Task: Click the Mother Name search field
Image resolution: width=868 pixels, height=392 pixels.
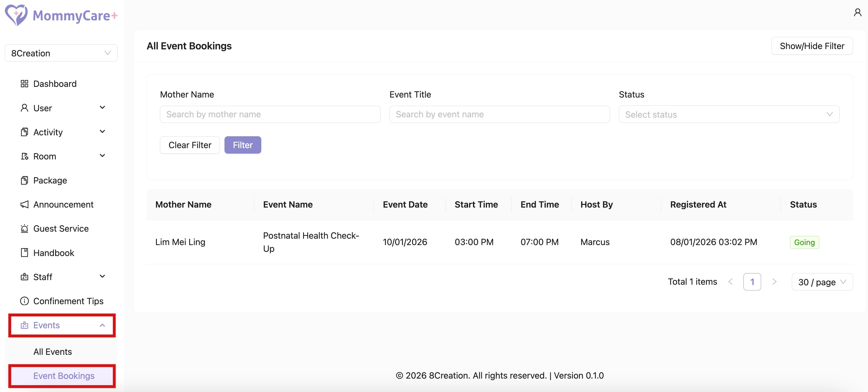Action: pyautogui.click(x=270, y=114)
